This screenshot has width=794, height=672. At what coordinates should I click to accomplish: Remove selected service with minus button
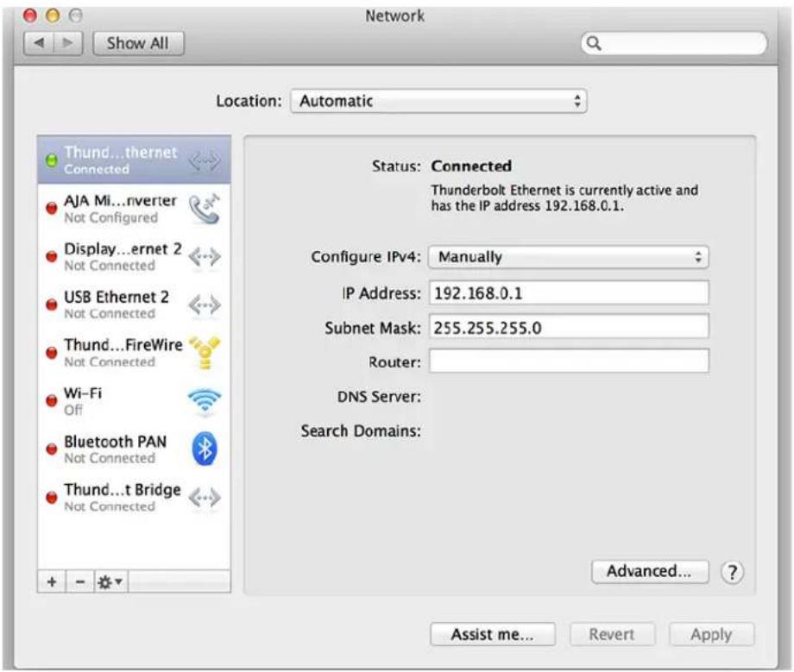coord(80,581)
